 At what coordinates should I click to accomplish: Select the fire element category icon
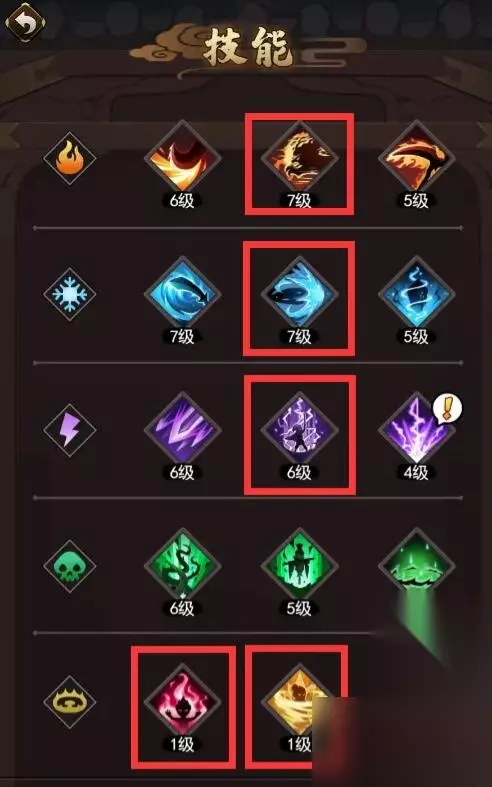(70, 158)
